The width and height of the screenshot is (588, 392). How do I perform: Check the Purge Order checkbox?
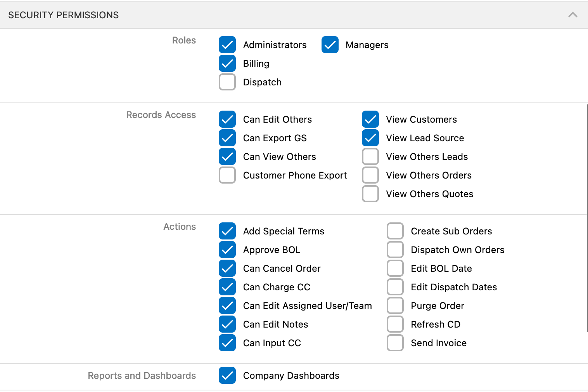point(395,305)
